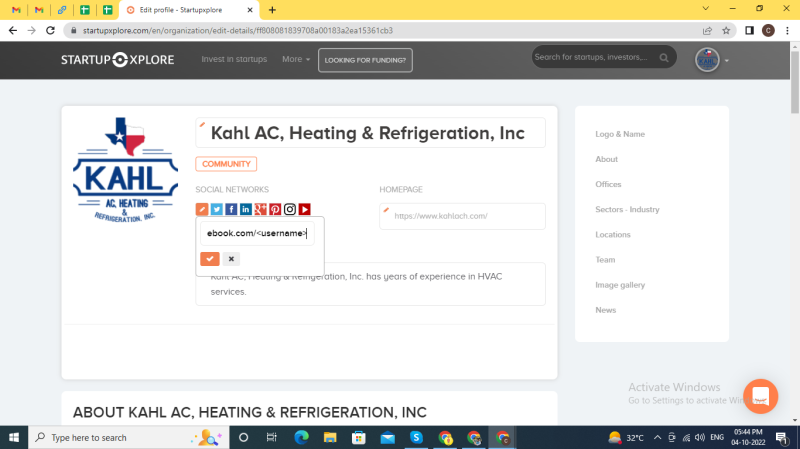Jump to Image gallery section
The width and height of the screenshot is (800, 449).
tap(620, 285)
